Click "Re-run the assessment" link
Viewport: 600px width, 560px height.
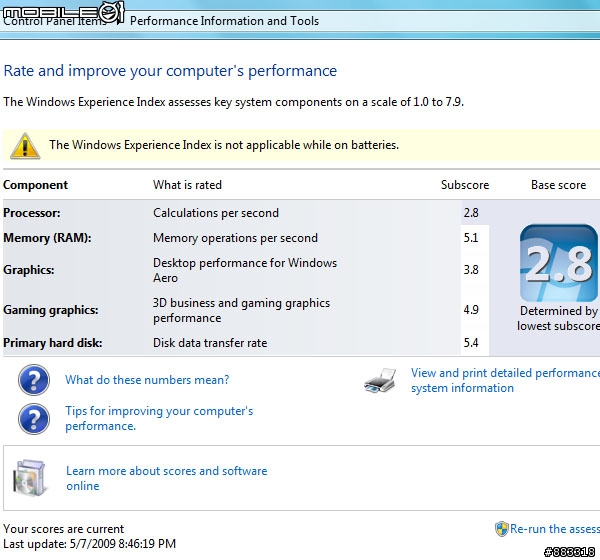pyautogui.click(x=554, y=529)
